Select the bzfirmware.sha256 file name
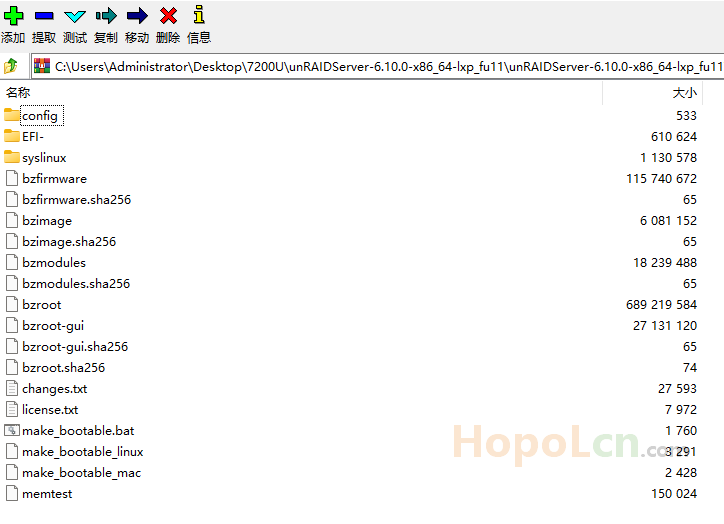The width and height of the screenshot is (724, 524). click(77, 199)
